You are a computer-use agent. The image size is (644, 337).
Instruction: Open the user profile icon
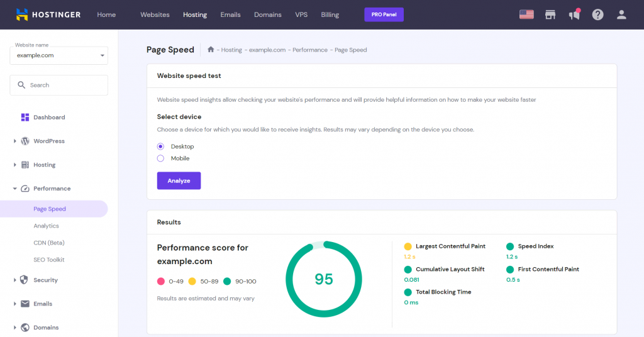click(x=621, y=14)
